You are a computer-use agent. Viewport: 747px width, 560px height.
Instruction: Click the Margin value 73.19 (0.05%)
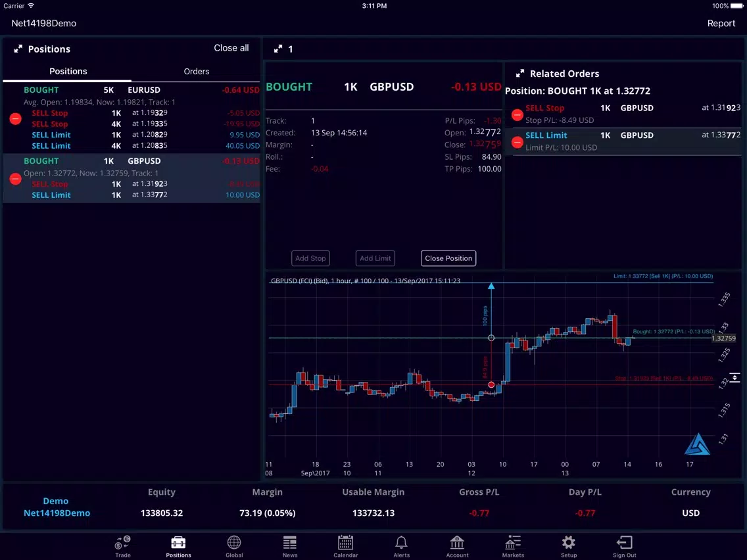click(x=267, y=513)
